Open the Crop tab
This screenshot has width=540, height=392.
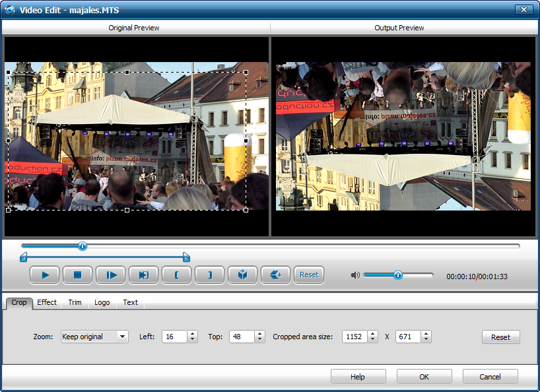[19, 302]
